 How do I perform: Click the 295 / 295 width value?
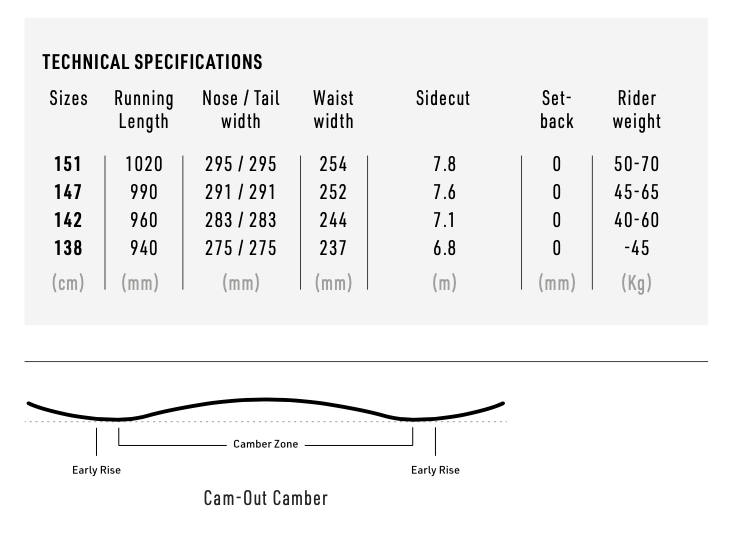241,164
